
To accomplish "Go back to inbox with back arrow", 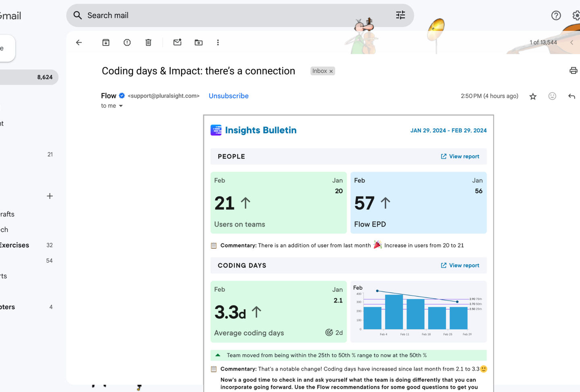I will pyautogui.click(x=79, y=42).
